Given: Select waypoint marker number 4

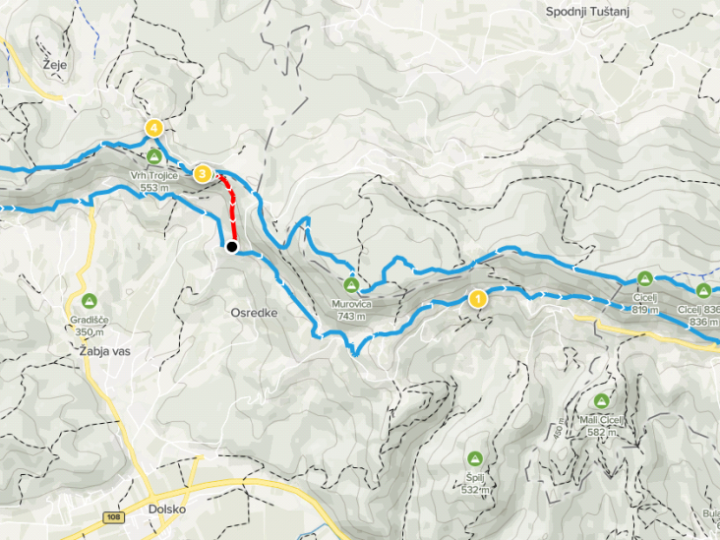Looking at the screenshot, I should click(154, 128).
